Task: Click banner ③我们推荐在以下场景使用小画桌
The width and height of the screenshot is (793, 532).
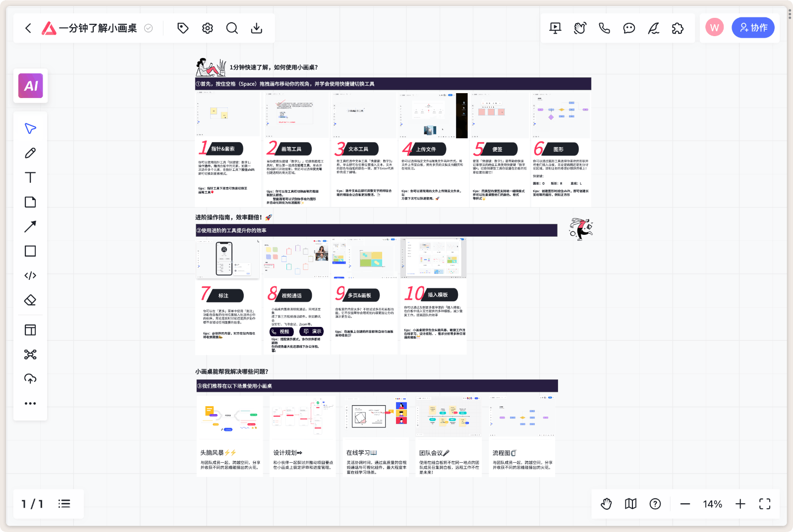Action: 377,386
